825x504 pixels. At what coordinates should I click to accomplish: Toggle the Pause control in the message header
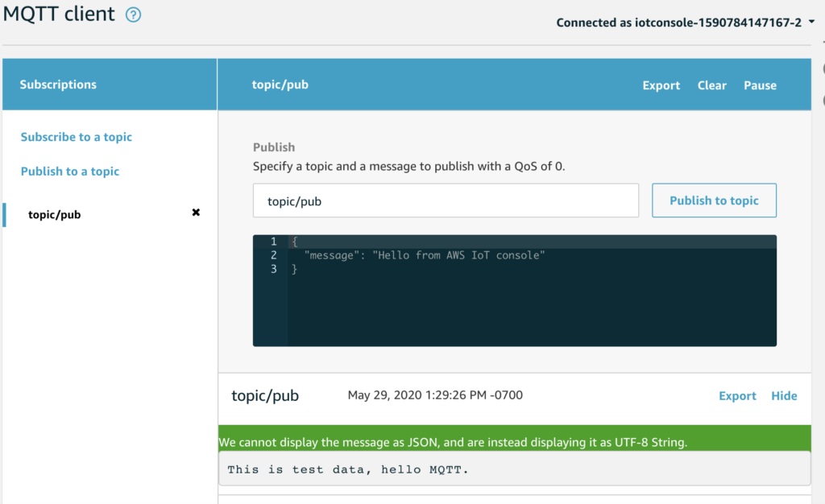coord(760,85)
